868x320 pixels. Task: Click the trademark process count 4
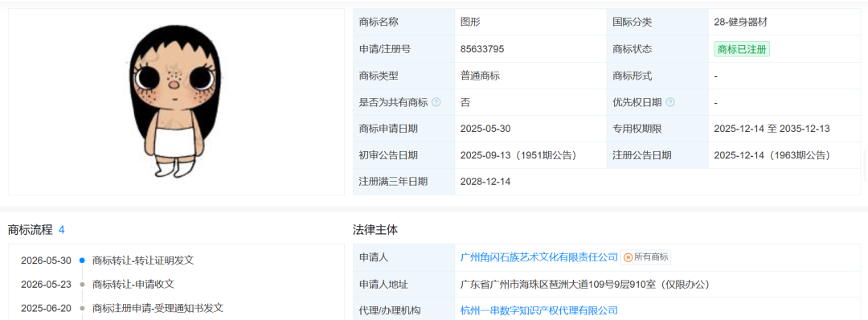[61, 230]
